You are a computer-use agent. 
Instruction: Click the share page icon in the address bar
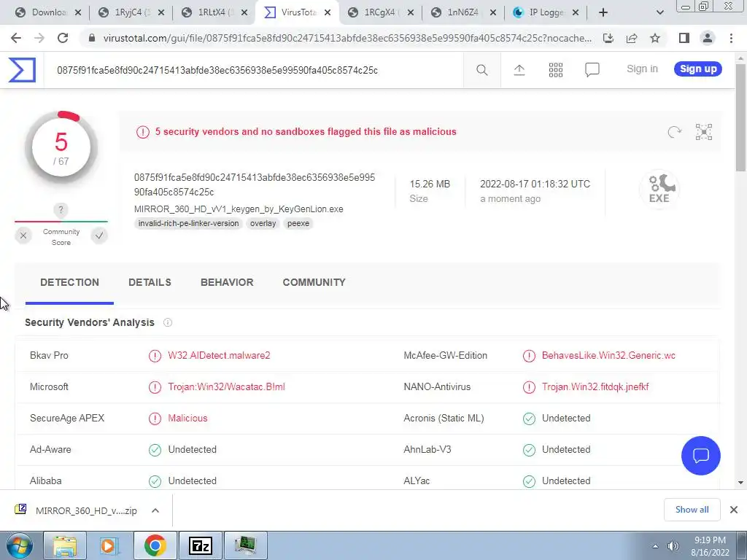pos(632,38)
